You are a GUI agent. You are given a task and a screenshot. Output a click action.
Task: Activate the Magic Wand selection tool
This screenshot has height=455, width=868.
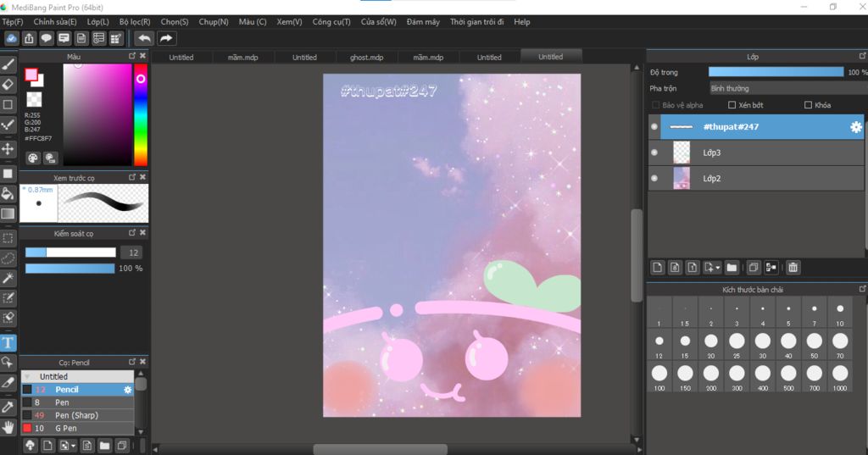[8, 278]
